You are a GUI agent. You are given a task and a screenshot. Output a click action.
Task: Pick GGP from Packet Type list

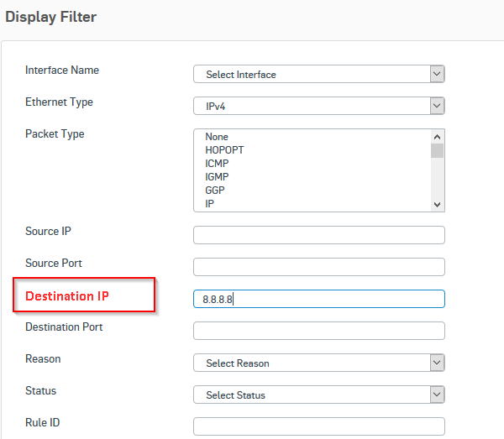pos(215,190)
